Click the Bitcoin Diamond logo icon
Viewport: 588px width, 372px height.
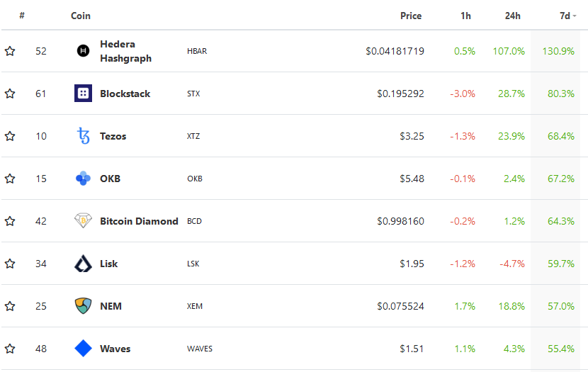point(83,221)
